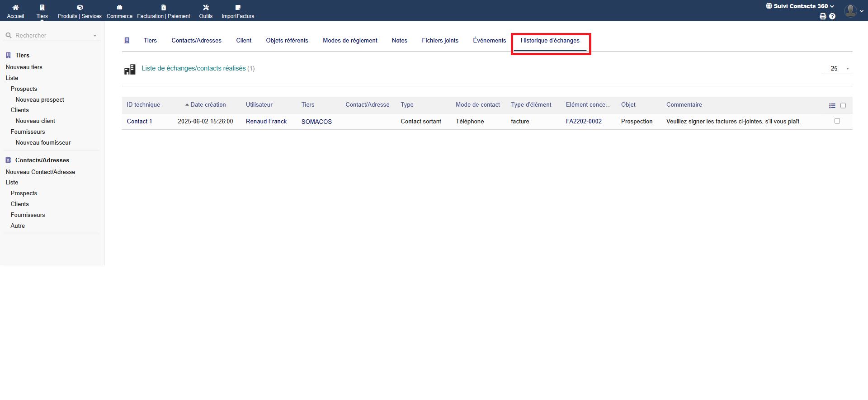Click the help question mark icon

pos(832,16)
